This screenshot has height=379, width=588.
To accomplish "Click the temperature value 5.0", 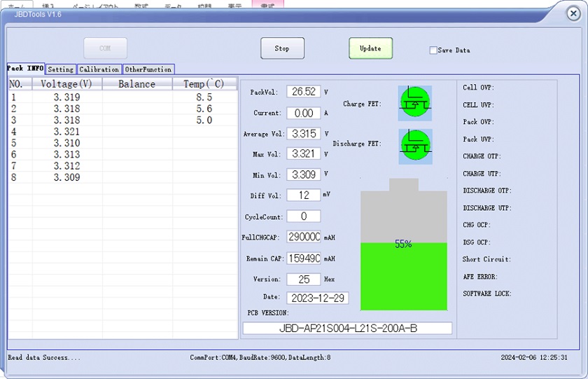I will tap(204, 120).
